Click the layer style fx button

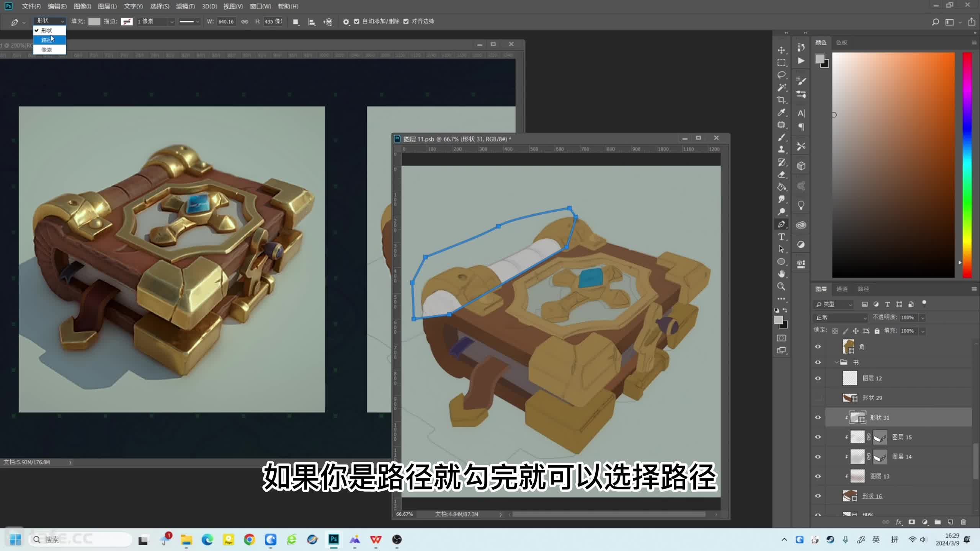pyautogui.click(x=899, y=522)
